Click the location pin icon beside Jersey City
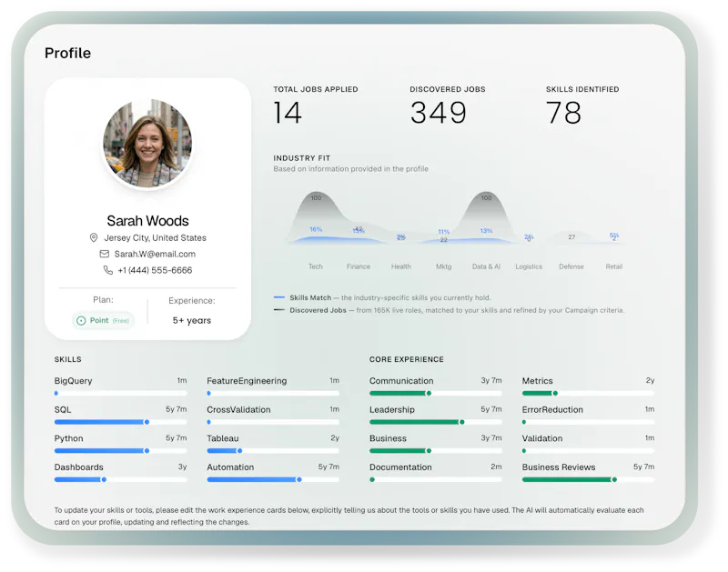The height and width of the screenshot is (572, 728). tap(94, 237)
